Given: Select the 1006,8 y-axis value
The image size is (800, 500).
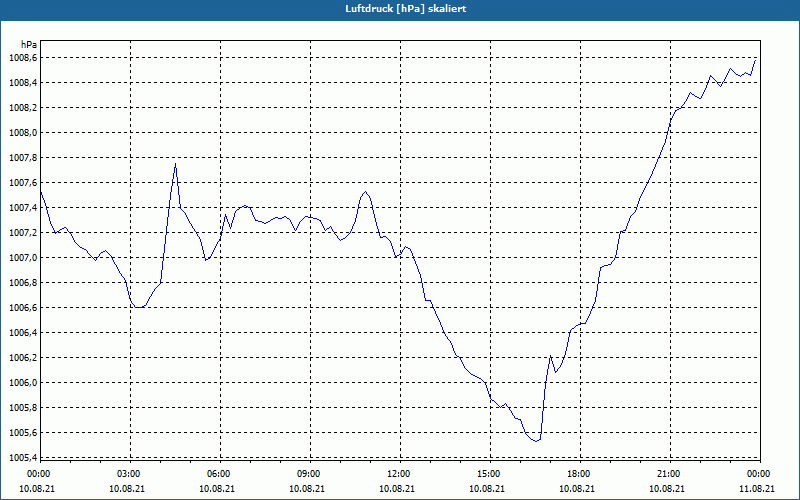Looking at the screenshot, I should point(22,283).
